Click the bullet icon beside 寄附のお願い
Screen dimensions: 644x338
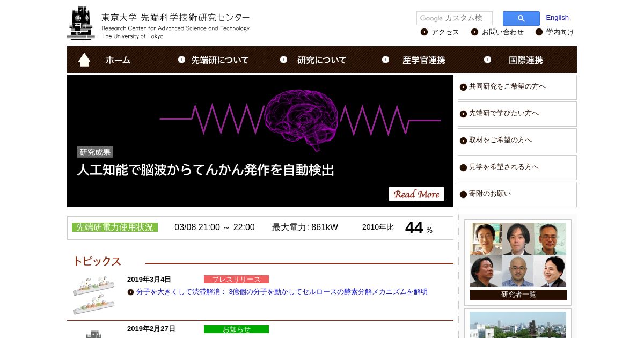[464, 194]
